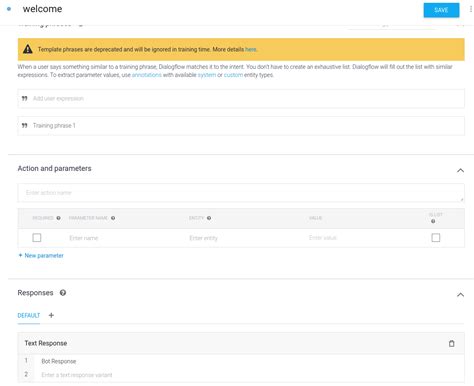
Task: Select the Training phrase 1 row
Action: click(x=241, y=126)
